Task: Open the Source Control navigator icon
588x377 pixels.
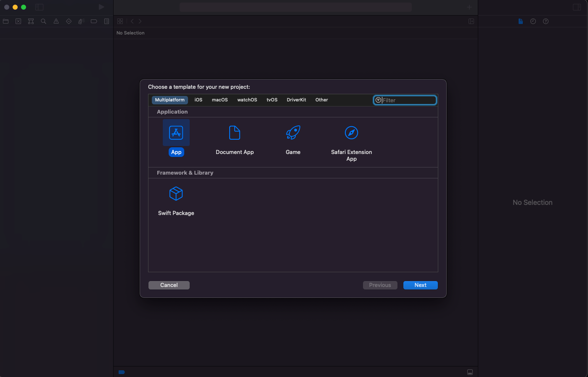Action: coord(18,21)
